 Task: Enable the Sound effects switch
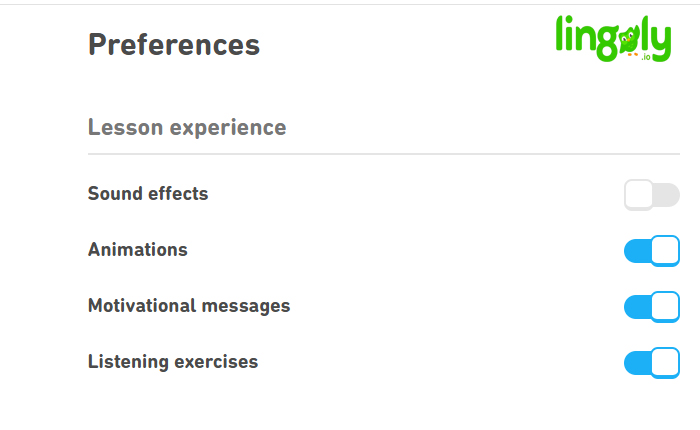point(652,195)
